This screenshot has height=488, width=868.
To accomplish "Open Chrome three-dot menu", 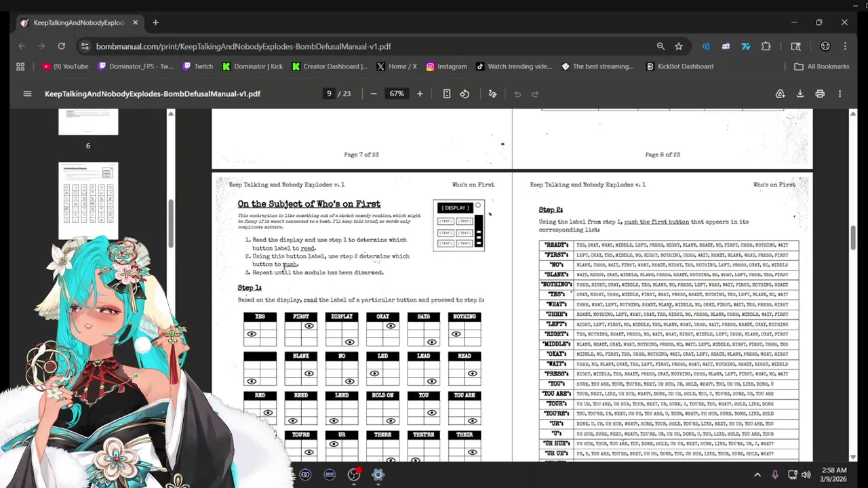I will point(845,46).
